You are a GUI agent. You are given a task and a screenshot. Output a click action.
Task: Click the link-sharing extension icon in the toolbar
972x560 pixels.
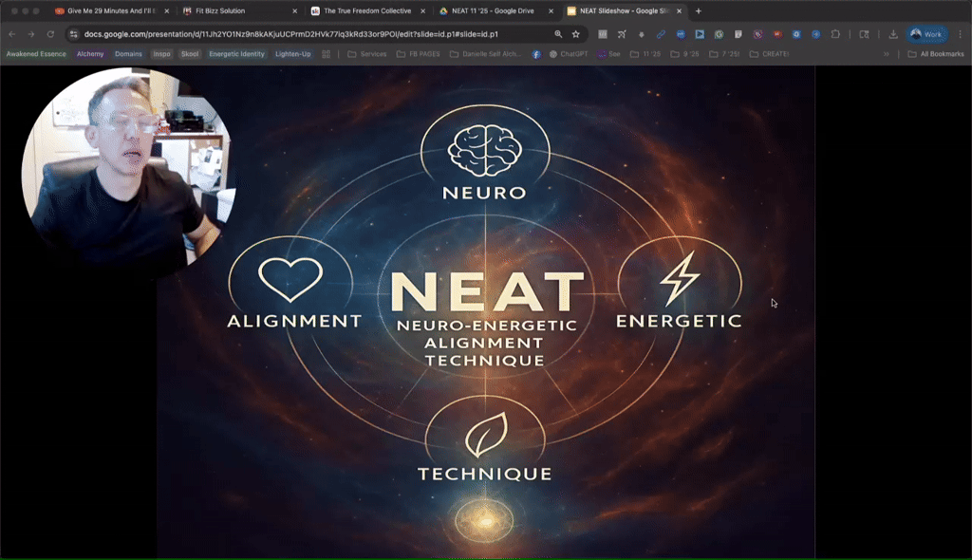(661, 34)
